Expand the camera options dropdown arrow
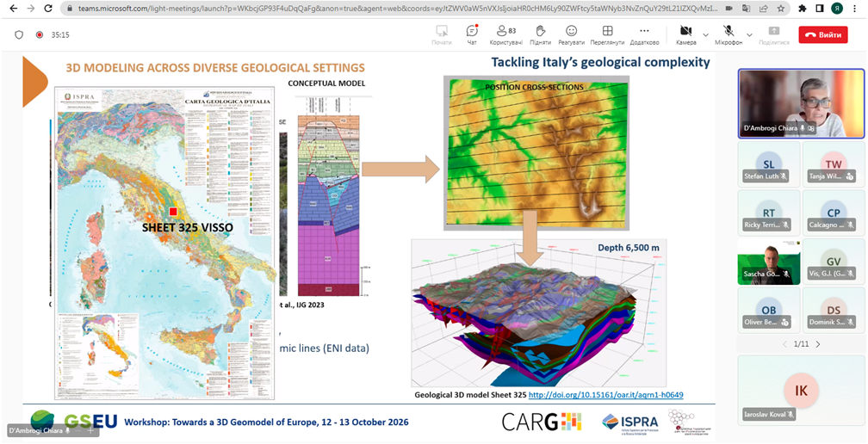This screenshot has height=444, width=868. [x=705, y=34]
